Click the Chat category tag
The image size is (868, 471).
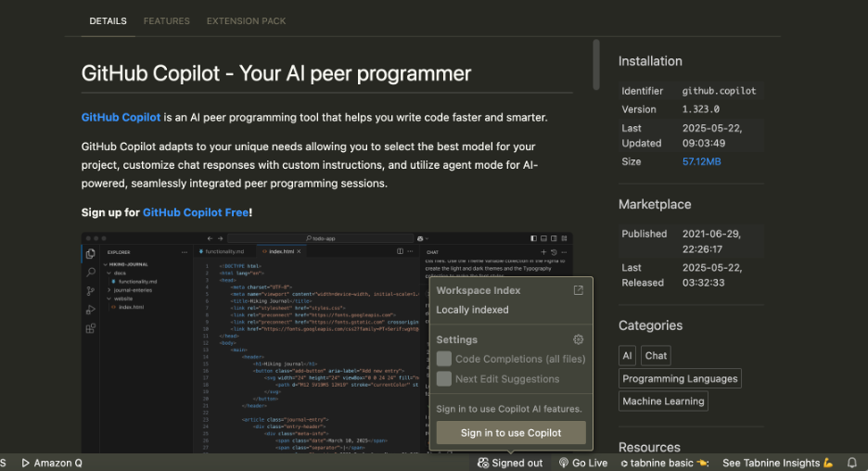point(656,355)
